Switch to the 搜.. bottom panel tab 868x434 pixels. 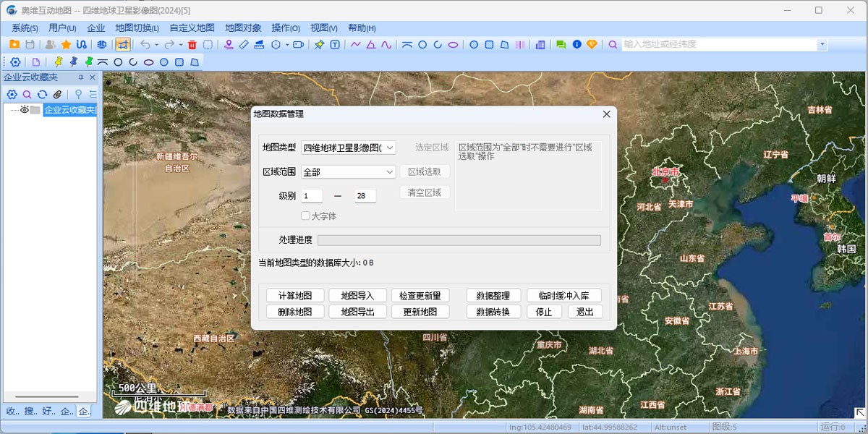(30, 412)
